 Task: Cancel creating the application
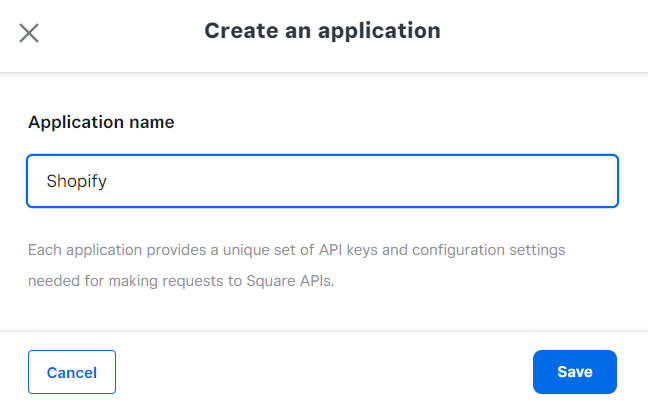[x=72, y=372]
